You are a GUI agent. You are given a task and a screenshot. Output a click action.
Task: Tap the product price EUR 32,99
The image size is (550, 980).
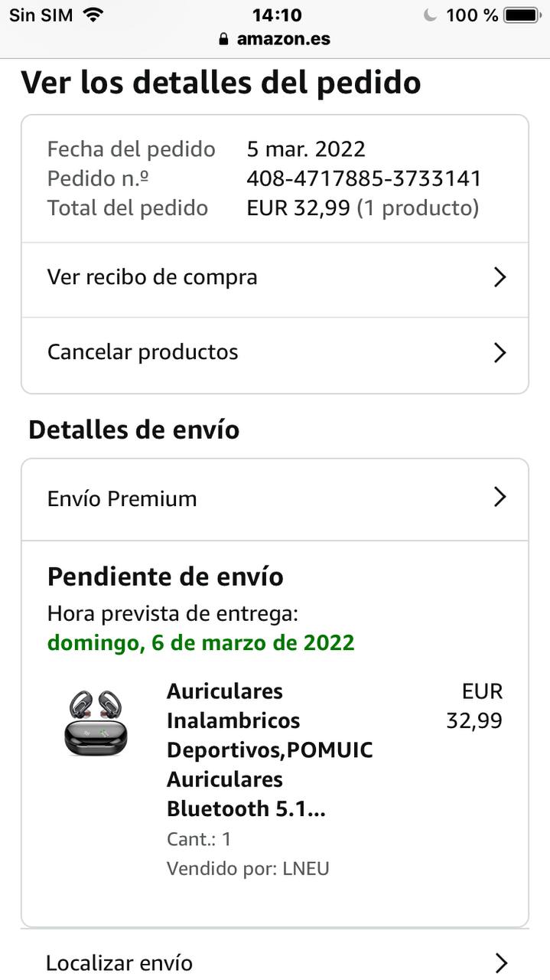(x=475, y=706)
